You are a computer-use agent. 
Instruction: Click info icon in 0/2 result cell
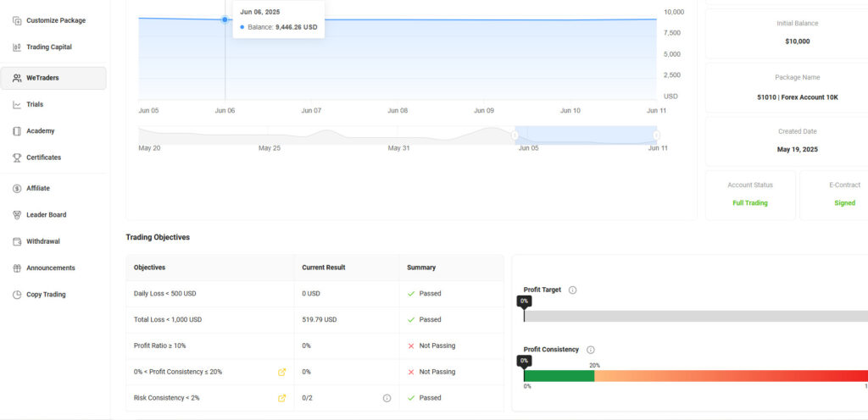tap(387, 398)
